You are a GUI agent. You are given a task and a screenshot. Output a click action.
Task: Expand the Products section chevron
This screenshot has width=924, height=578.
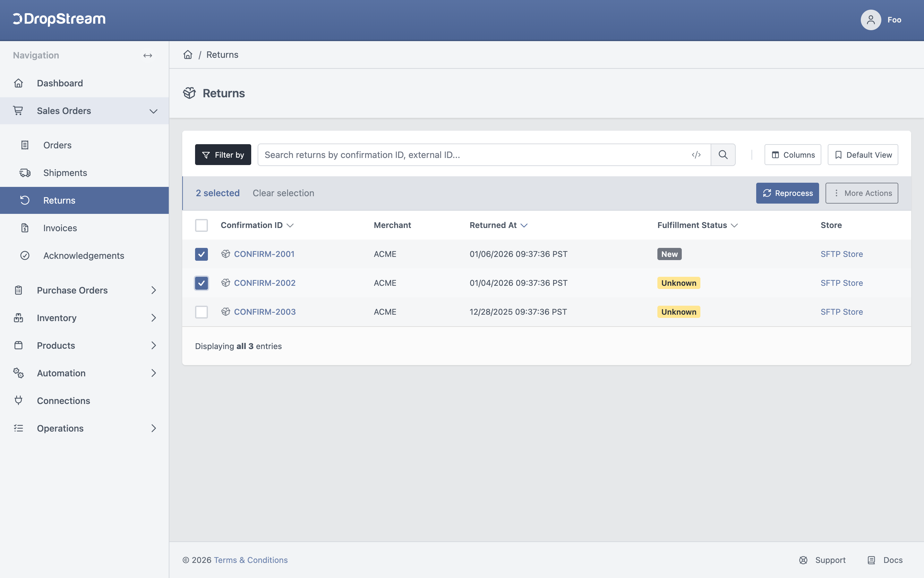click(153, 346)
